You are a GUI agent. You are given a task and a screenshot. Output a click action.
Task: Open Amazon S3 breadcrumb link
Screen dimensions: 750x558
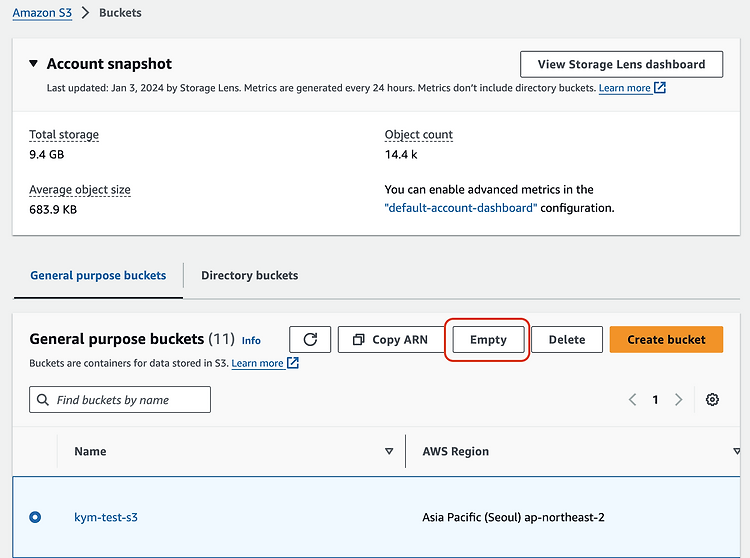42,13
